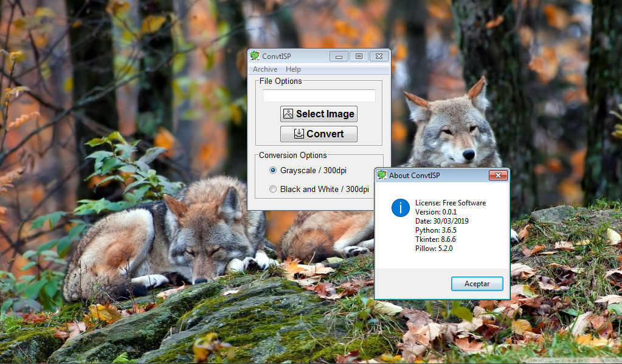Open the Archive menu
Viewport: 622px width, 364px height.
click(x=265, y=69)
